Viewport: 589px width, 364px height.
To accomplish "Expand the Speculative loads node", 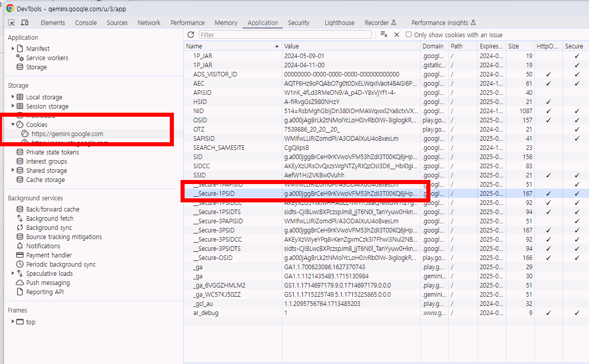I will (x=13, y=273).
